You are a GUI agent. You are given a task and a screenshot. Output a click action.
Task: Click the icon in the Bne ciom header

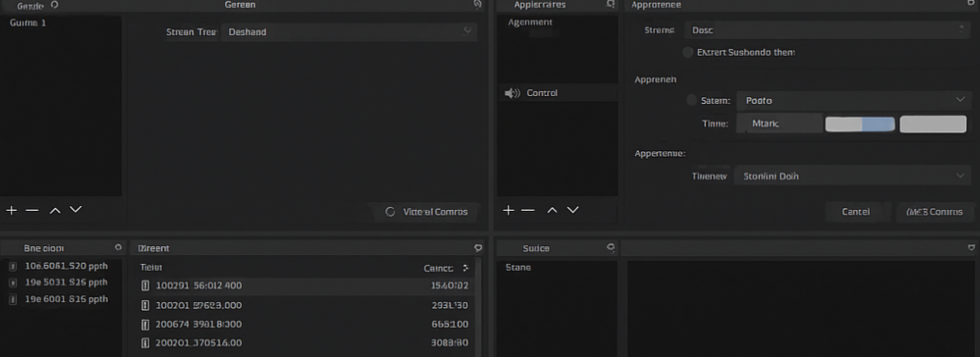tap(118, 248)
